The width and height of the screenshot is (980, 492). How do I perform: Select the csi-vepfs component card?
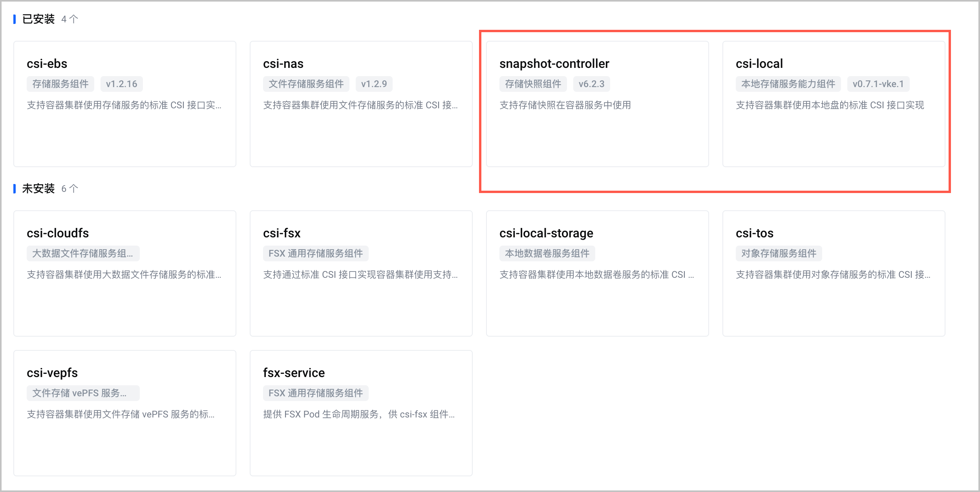pos(125,413)
